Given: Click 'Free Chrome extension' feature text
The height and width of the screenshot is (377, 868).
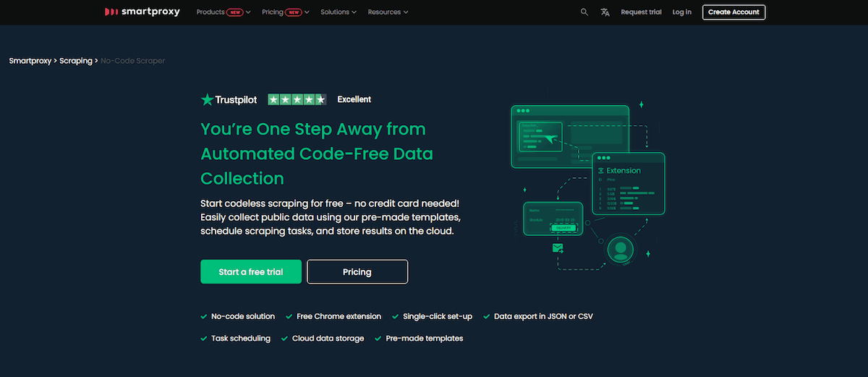Looking at the screenshot, I should (x=339, y=316).
